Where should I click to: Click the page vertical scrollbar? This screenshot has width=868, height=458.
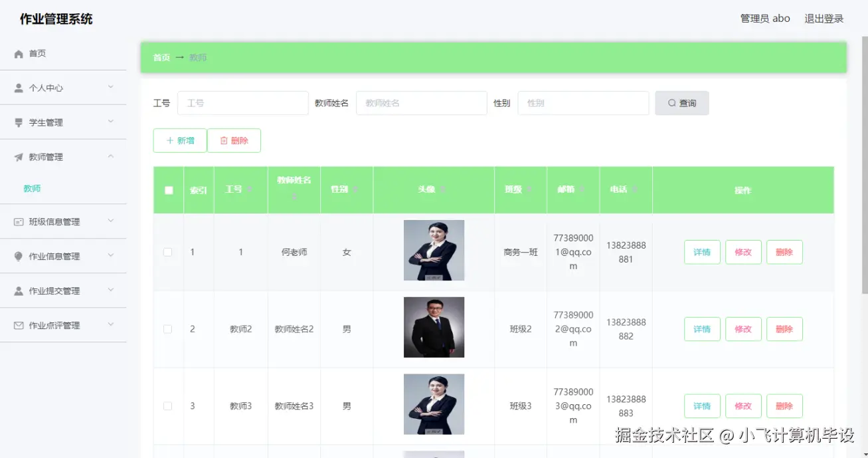click(864, 165)
